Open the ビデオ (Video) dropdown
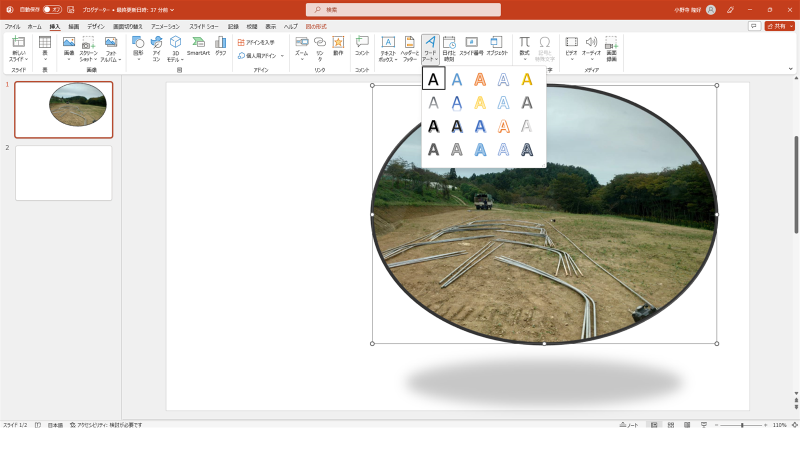 (x=571, y=47)
